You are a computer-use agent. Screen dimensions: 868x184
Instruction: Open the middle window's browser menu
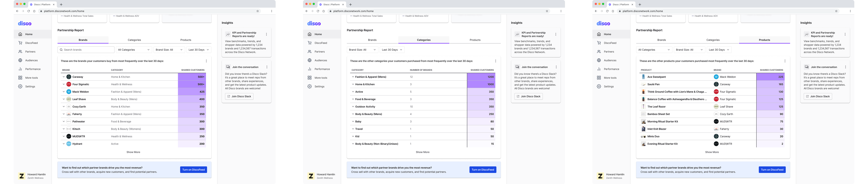click(561, 11)
